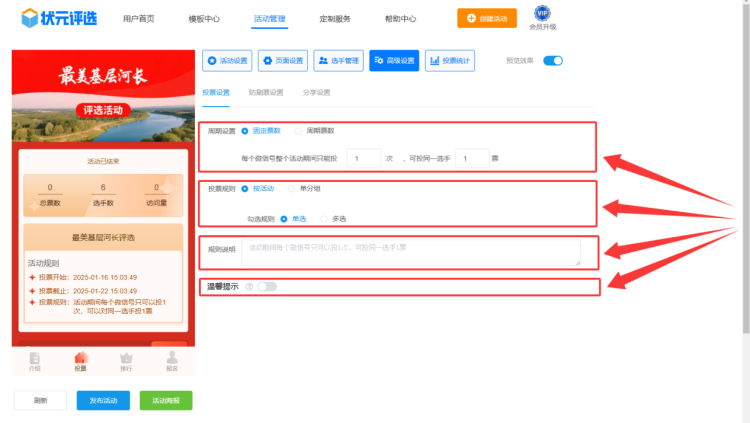Viewport: 750px width, 423px height.
Task: Click the orange 创建活动 button
Action: point(487,18)
